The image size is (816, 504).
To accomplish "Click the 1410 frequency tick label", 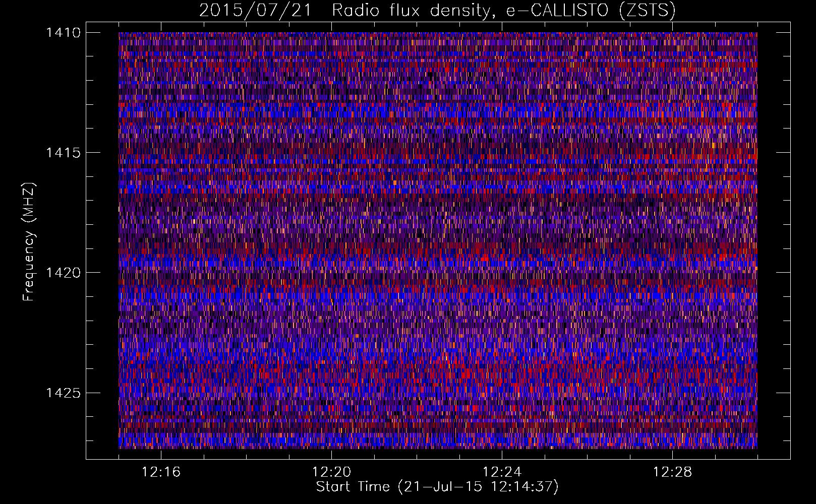I will click(63, 33).
